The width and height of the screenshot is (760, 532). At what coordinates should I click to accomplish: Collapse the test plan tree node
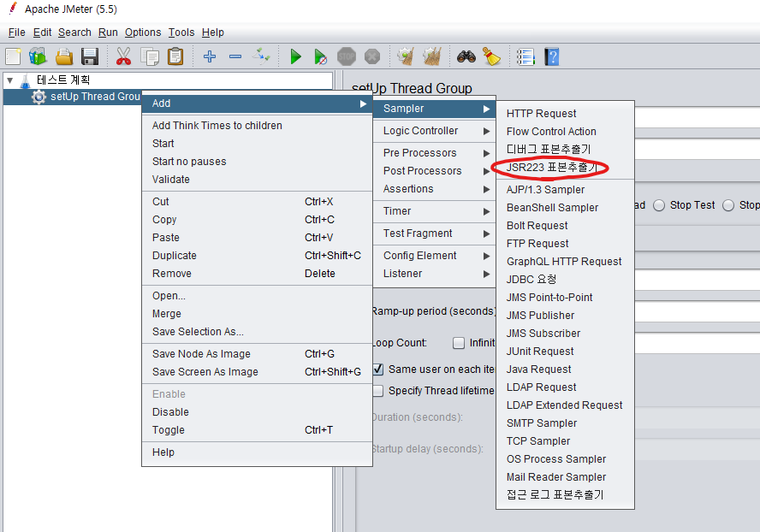(9, 80)
